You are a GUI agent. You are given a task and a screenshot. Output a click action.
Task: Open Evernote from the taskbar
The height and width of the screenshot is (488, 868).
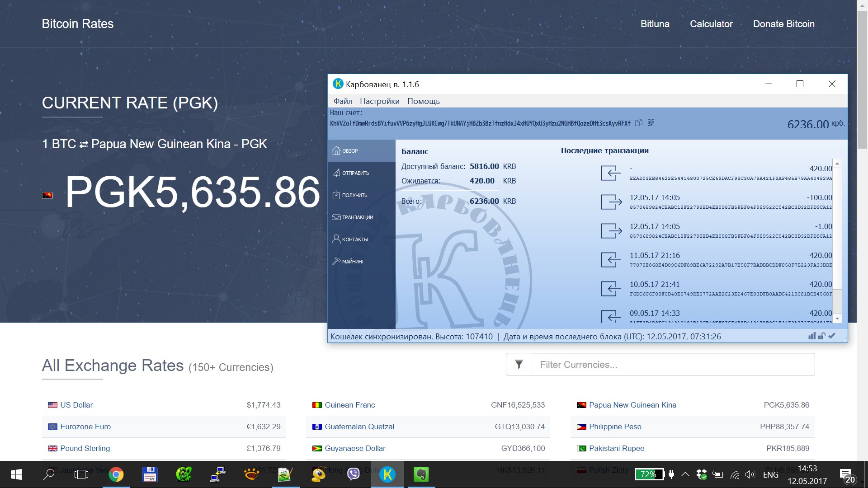pyautogui.click(x=421, y=474)
